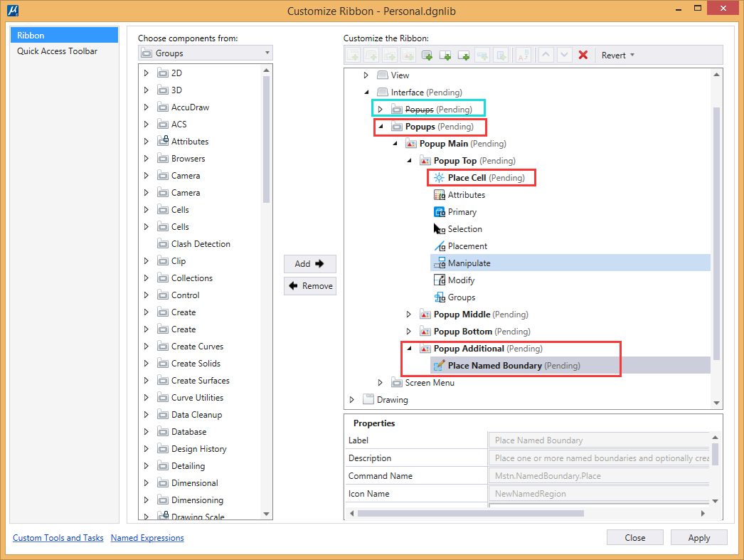Image resolution: width=744 pixels, height=560 pixels.
Task: Expand the AccuDraw group
Action: pyautogui.click(x=146, y=107)
